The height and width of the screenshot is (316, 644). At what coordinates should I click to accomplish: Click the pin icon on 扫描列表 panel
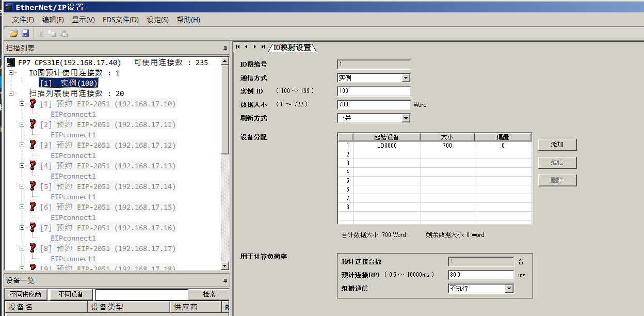click(225, 48)
